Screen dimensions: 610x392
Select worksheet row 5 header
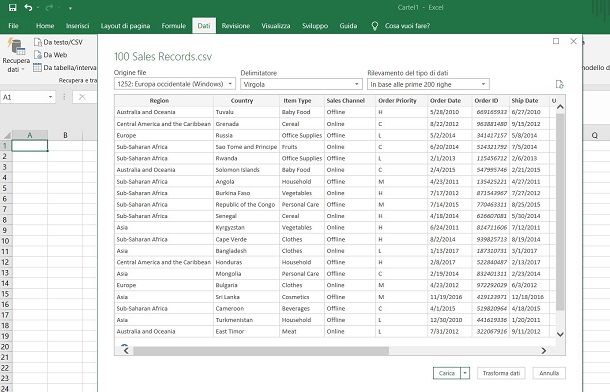5,188
